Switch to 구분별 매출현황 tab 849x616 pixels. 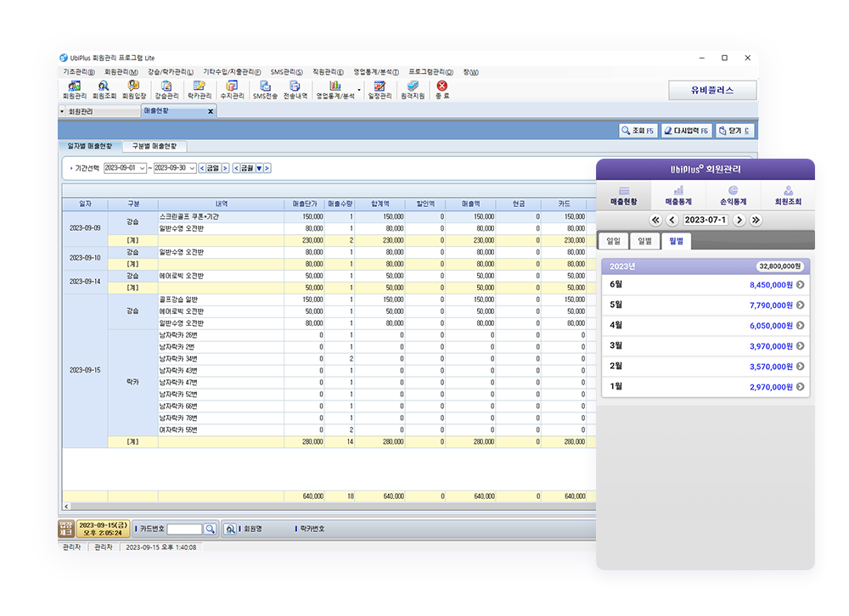[x=155, y=146]
